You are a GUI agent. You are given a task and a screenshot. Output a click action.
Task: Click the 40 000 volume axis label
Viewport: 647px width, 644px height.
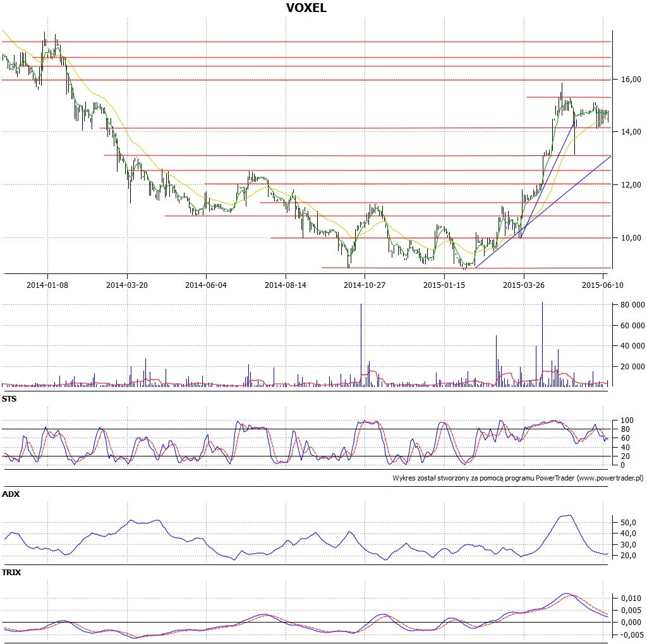pyautogui.click(x=632, y=346)
